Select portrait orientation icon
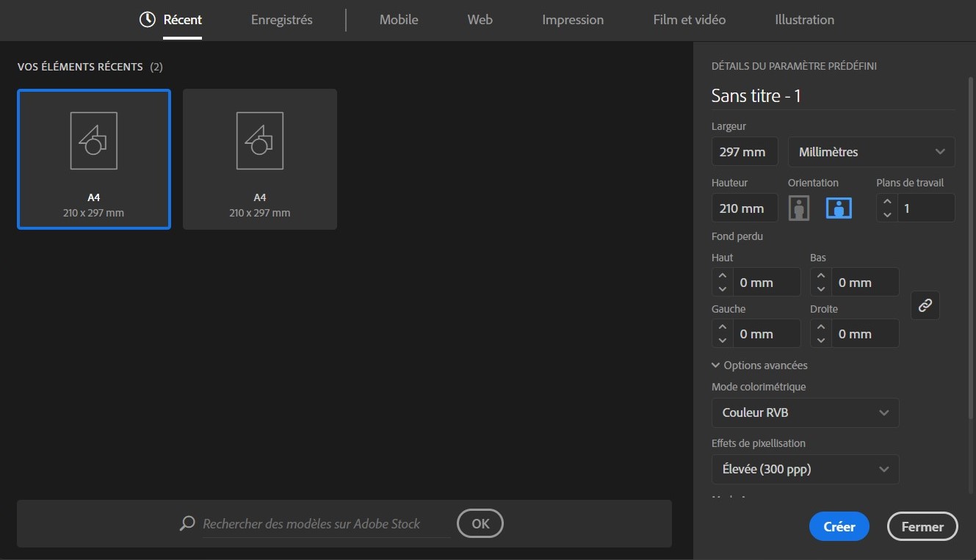The height and width of the screenshot is (560, 976). [799, 208]
